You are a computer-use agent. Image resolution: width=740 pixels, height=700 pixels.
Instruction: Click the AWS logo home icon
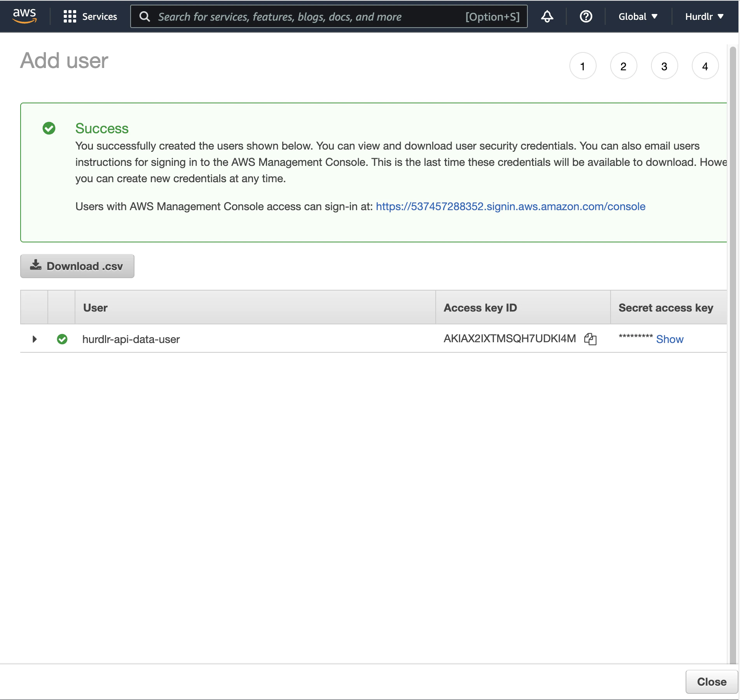[24, 16]
